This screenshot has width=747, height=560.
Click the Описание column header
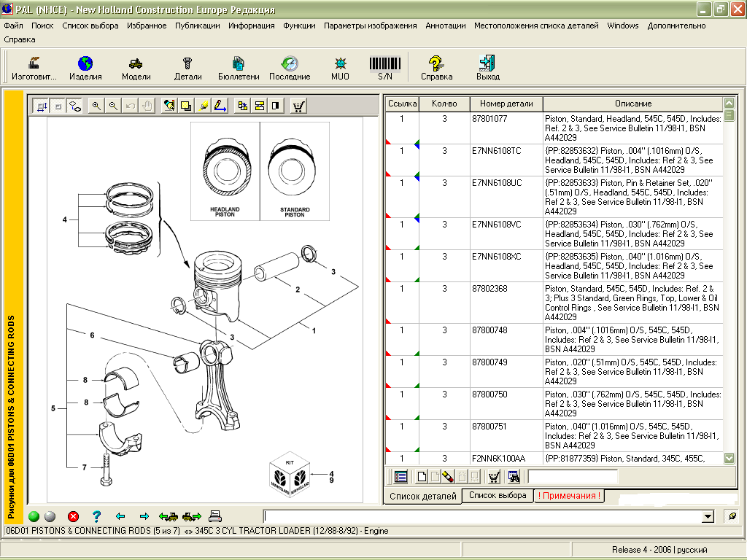pyautogui.click(x=633, y=104)
